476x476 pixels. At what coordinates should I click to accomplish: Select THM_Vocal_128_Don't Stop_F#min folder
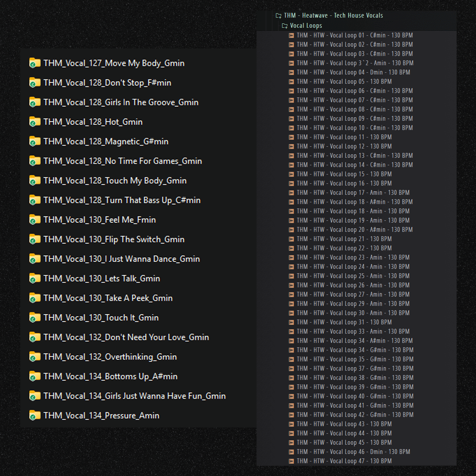(107, 83)
